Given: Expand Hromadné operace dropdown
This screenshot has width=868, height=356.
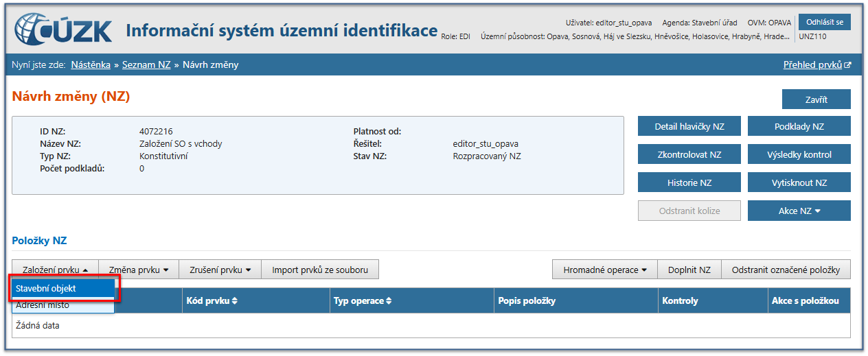Looking at the screenshot, I should click(605, 270).
